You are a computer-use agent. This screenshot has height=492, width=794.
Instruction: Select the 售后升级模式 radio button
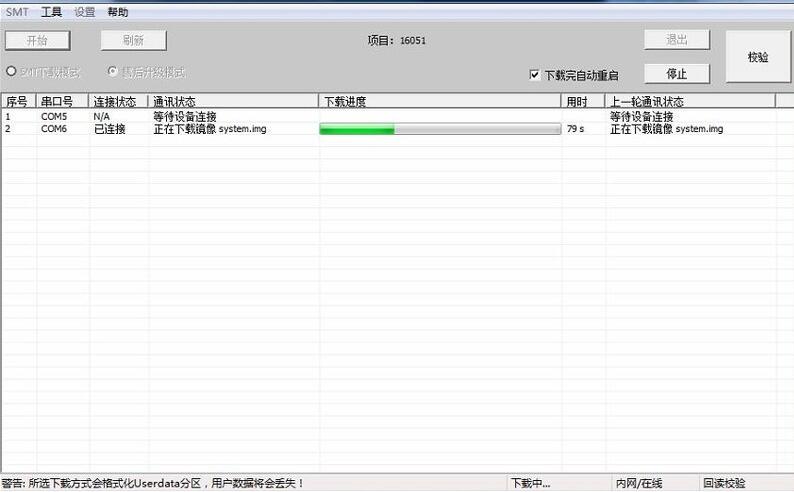pos(112,71)
